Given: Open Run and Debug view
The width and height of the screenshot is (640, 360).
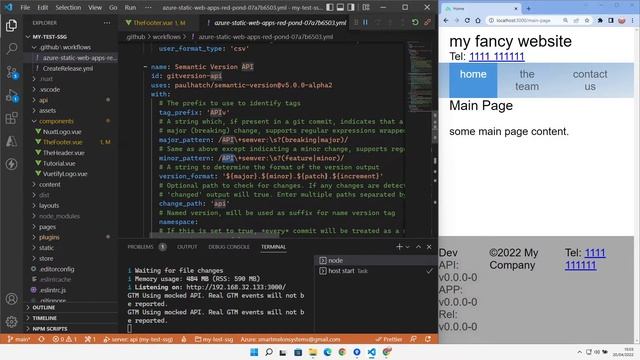Looking at the screenshot, I should coord(11,96).
